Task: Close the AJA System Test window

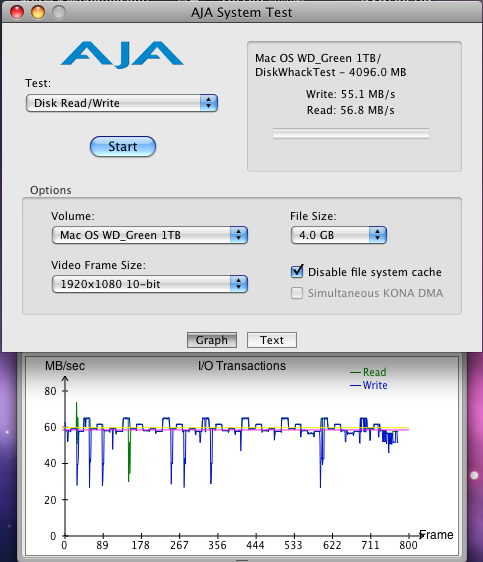Action: click(x=17, y=12)
